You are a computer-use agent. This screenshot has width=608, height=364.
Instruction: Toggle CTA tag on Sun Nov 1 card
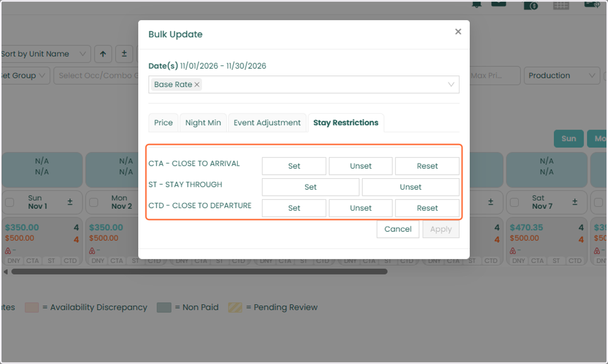pyautogui.click(x=32, y=261)
